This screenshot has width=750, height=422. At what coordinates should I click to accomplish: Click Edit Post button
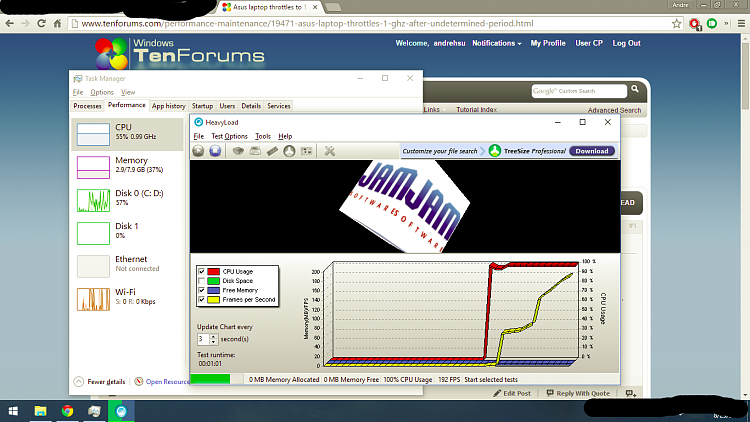[512, 393]
